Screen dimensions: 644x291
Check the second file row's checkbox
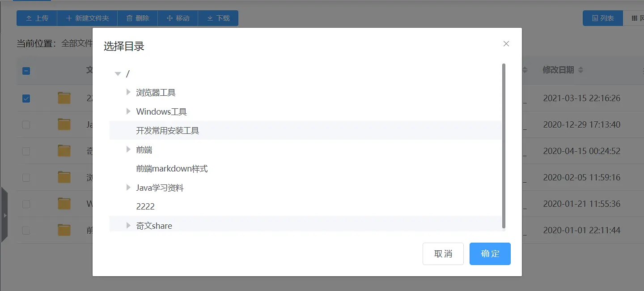[x=25, y=124]
